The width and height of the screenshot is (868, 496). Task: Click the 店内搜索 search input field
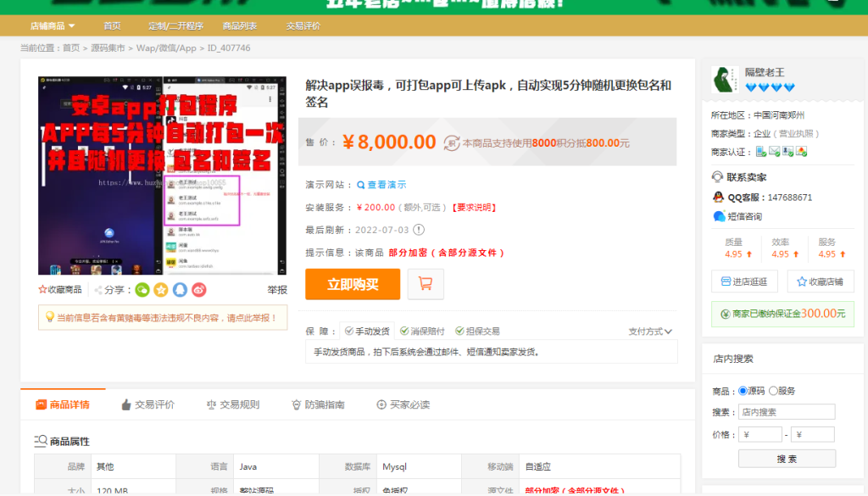[787, 411]
